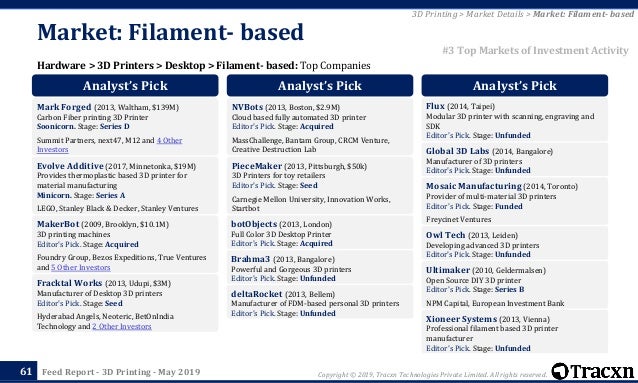The width and height of the screenshot is (638, 383).
Task: Select the Mark Forged company name
Action: coord(64,107)
